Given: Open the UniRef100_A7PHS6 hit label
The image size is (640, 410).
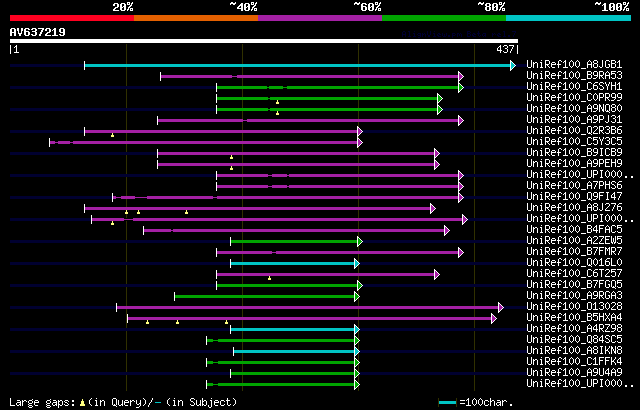Looking at the screenshot, I should pos(574,186).
